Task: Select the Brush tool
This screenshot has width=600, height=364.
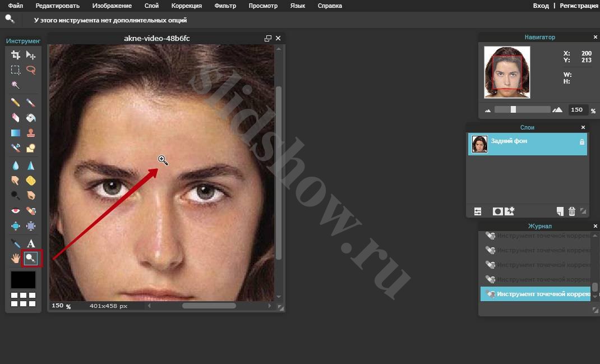Action: (x=31, y=102)
